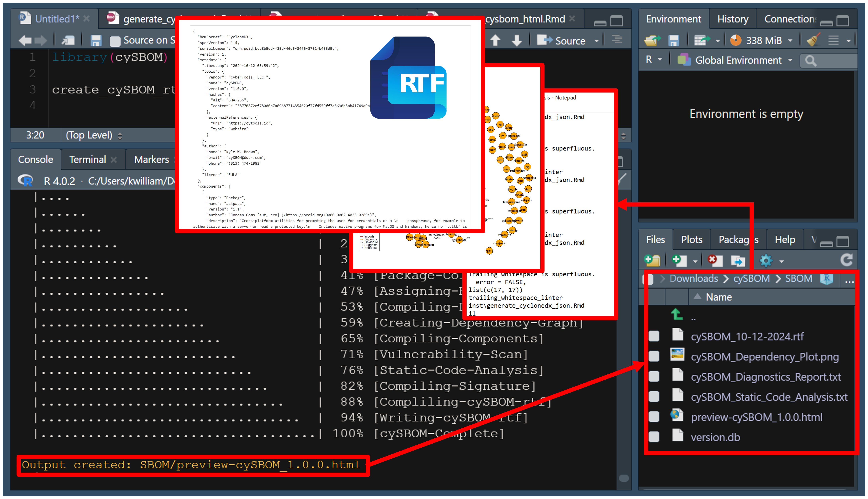Open the Markers tab
This screenshot has width=868, height=499.
[x=151, y=159]
